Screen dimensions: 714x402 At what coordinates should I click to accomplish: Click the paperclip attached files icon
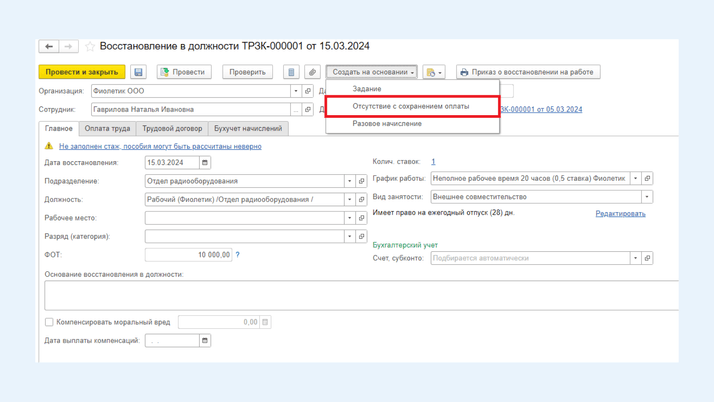(x=312, y=72)
